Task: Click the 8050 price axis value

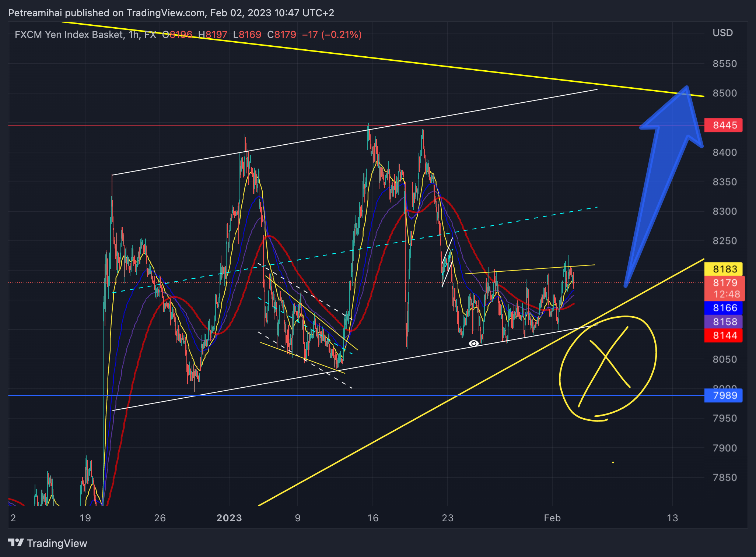Action: [x=725, y=359]
